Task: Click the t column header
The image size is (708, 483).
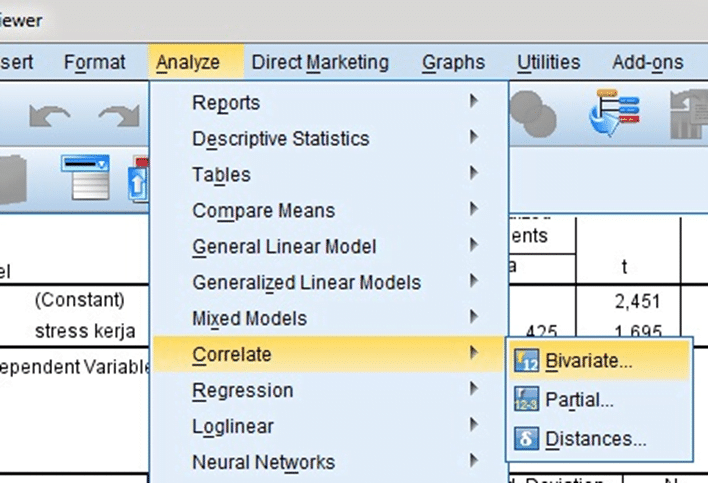Action: tap(624, 267)
